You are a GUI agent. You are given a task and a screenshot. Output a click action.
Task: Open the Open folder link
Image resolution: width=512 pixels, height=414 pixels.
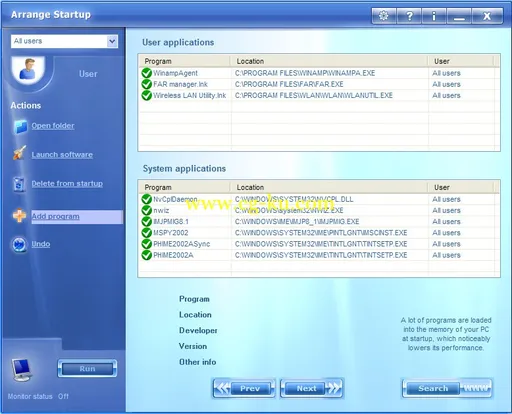pos(53,126)
